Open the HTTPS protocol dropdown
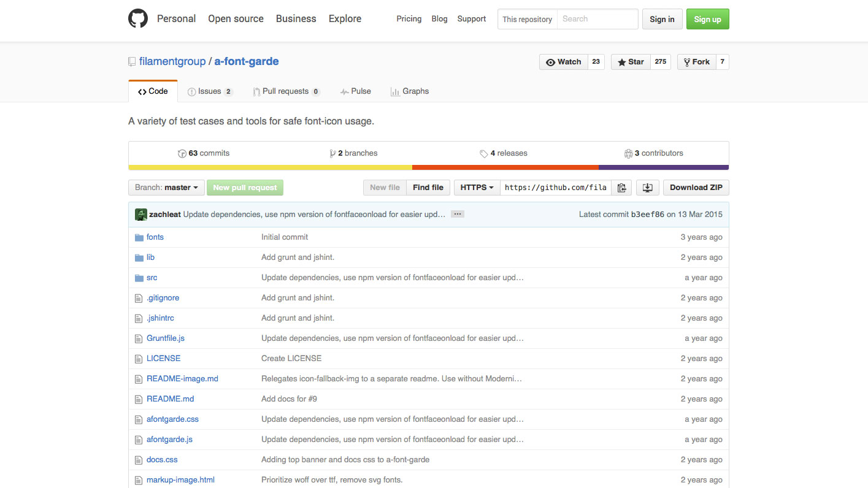The image size is (868, 488). click(477, 188)
